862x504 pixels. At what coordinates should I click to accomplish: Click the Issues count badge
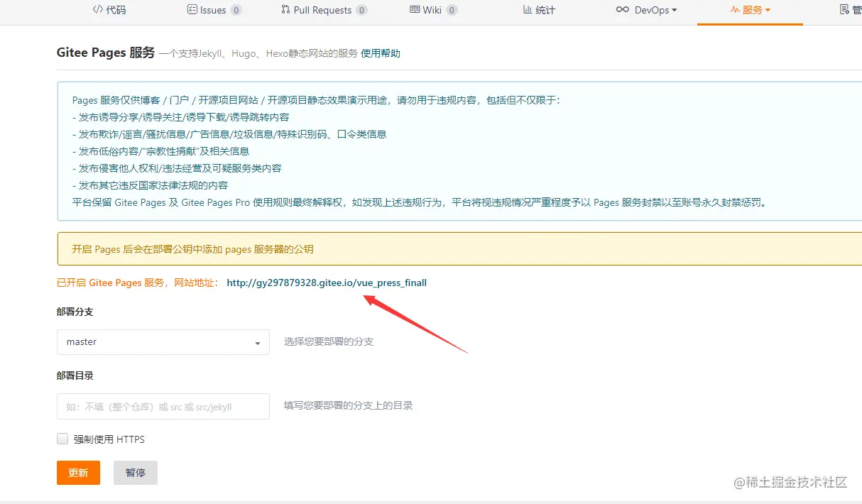point(236,10)
